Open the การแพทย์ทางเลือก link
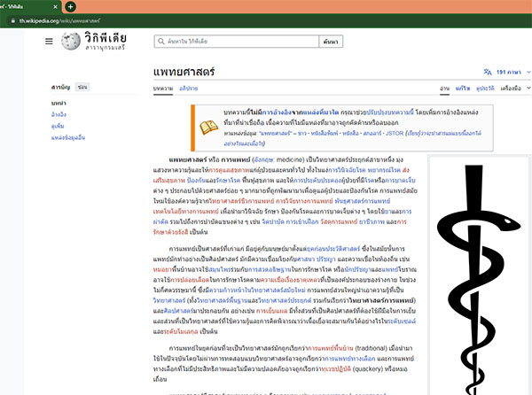 (350, 359)
